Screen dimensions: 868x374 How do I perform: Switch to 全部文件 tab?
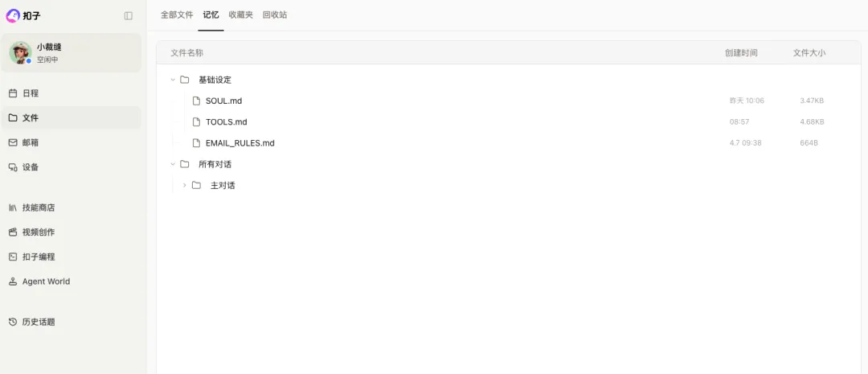tap(177, 14)
